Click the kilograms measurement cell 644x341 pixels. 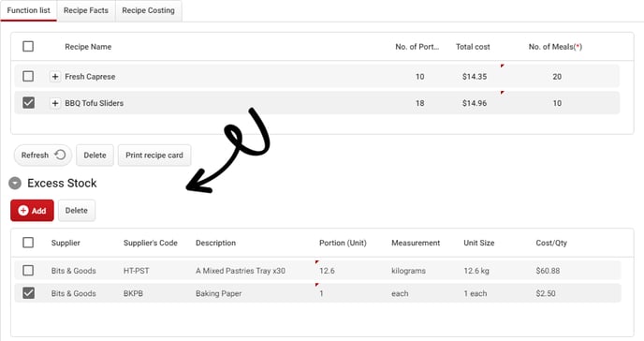click(408, 271)
